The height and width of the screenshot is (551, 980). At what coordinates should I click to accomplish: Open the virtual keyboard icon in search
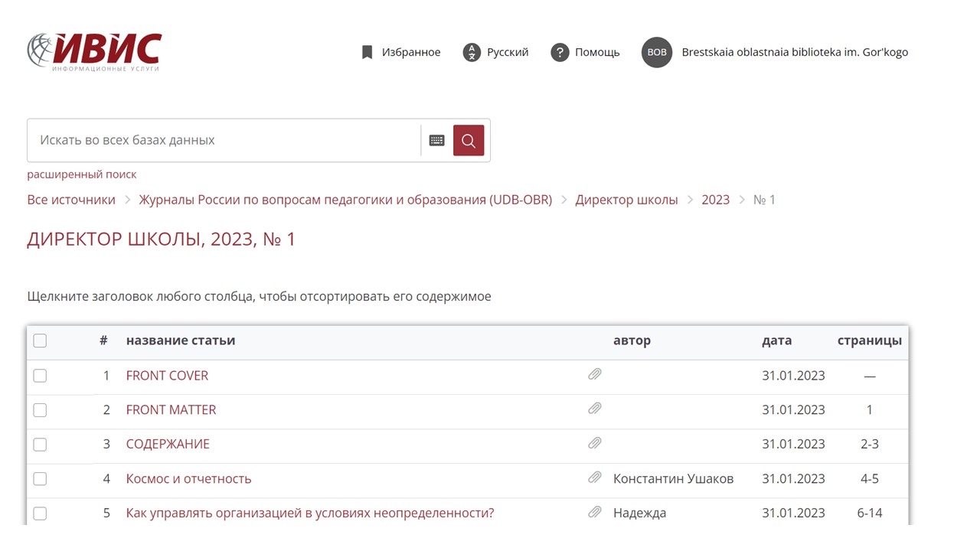pos(436,141)
